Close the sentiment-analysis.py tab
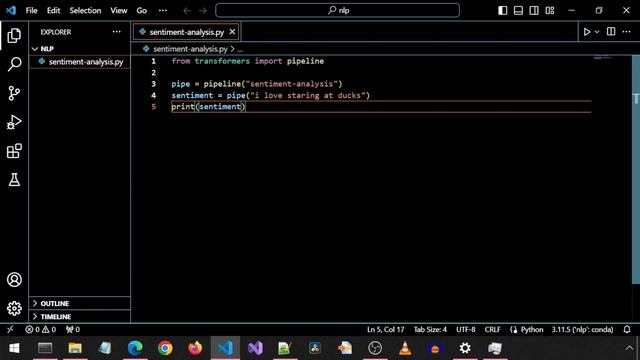The width and height of the screenshot is (640, 360). point(232,32)
